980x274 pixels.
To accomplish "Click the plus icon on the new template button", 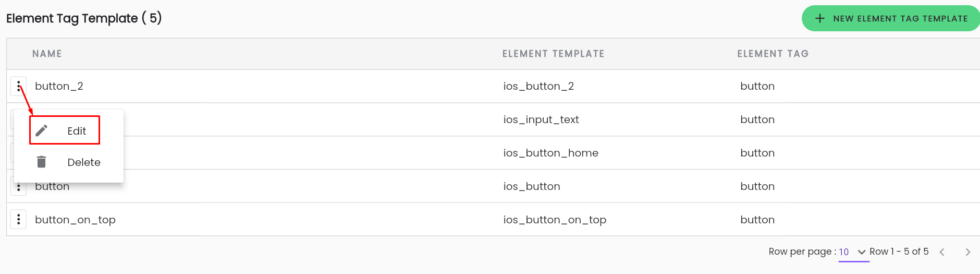I will pos(820,18).
